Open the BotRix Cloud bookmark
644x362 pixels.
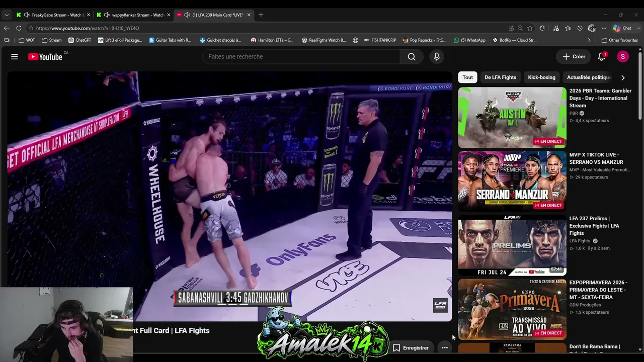(x=514, y=40)
